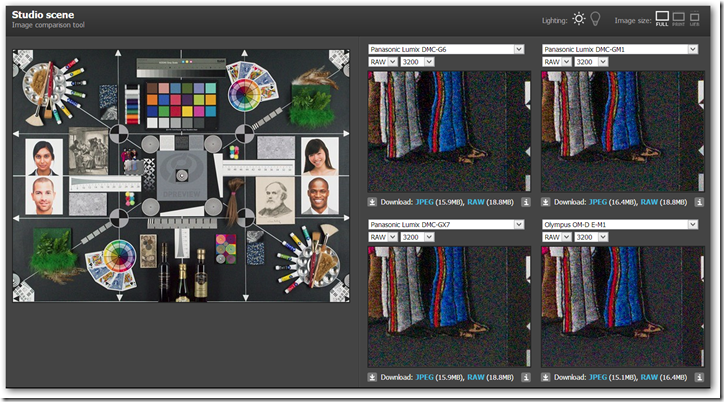The width and height of the screenshot is (724, 402).
Task: Download RAW (18.8MB) for Lumix DMC-GX7
Action: point(476,378)
